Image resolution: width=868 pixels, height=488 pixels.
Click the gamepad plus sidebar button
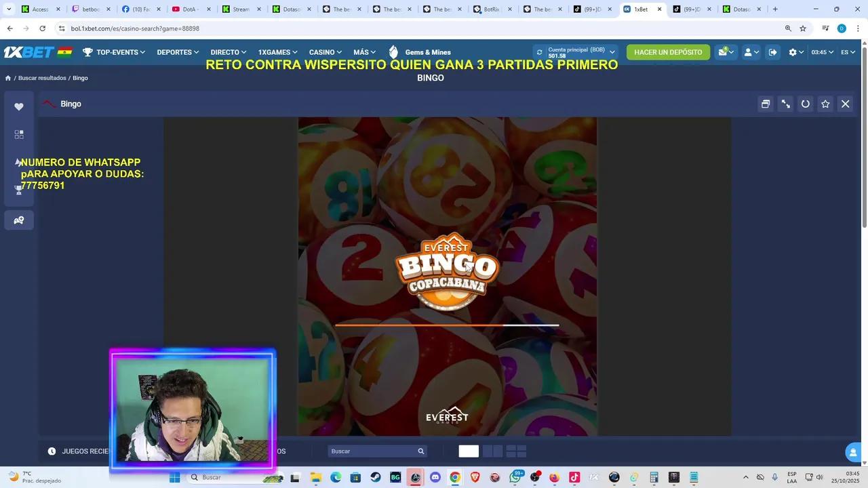pyautogui.click(x=19, y=220)
